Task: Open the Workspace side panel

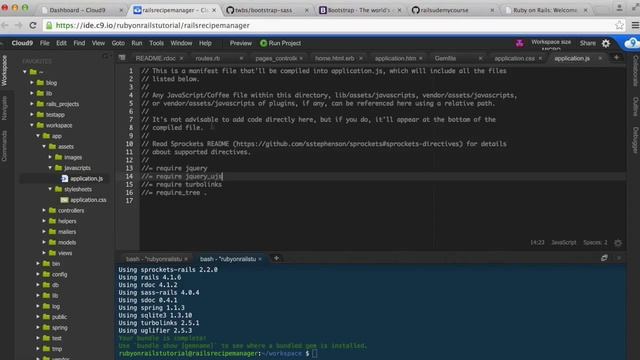Action: click(4, 71)
